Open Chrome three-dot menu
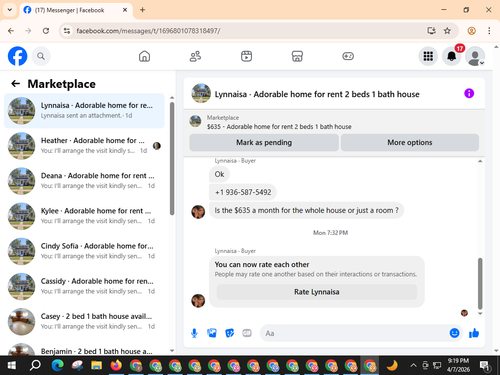 pyautogui.click(x=489, y=31)
